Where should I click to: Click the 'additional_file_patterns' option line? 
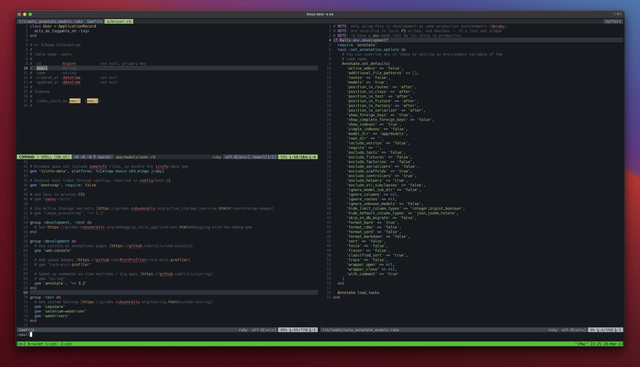(382, 73)
